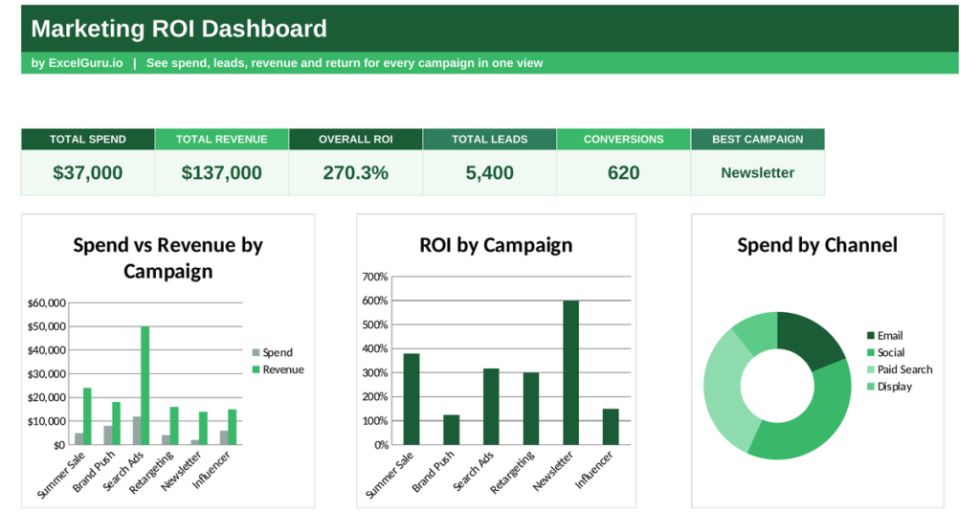The height and width of the screenshot is (513, 980).
Task: Click the Summer Sale label under the ROI chart
Action: [x=390, y=475]
